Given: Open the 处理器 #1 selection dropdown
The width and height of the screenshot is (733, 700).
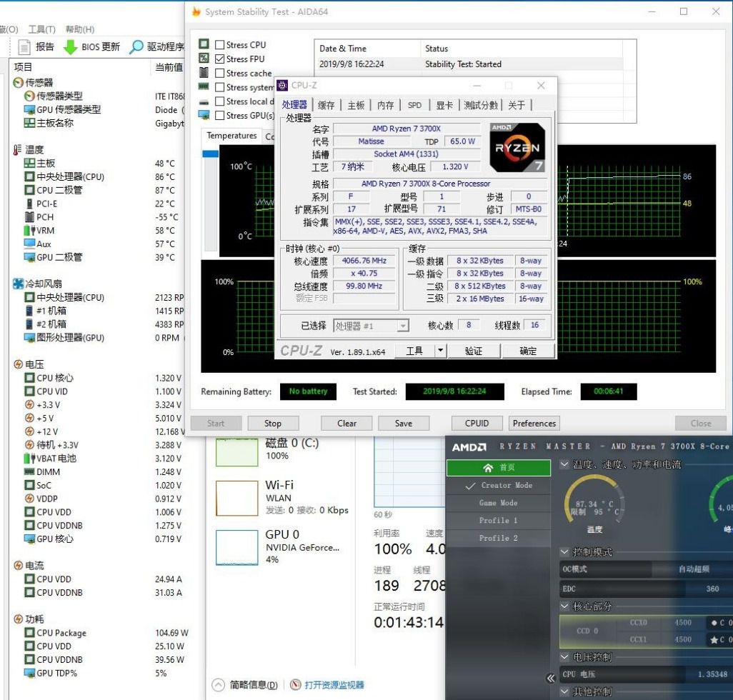Looking at the screenshot, I should click(x=404, y=325).
